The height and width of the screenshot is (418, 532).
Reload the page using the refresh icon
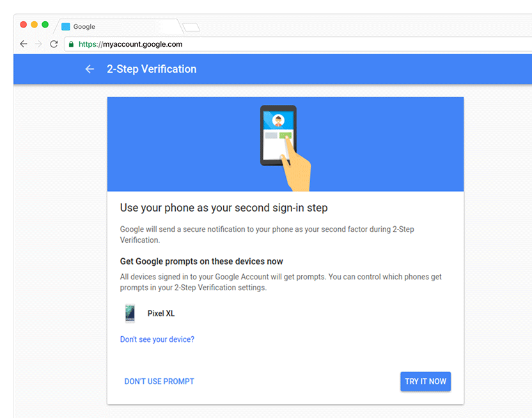click(x=54, y=43)
